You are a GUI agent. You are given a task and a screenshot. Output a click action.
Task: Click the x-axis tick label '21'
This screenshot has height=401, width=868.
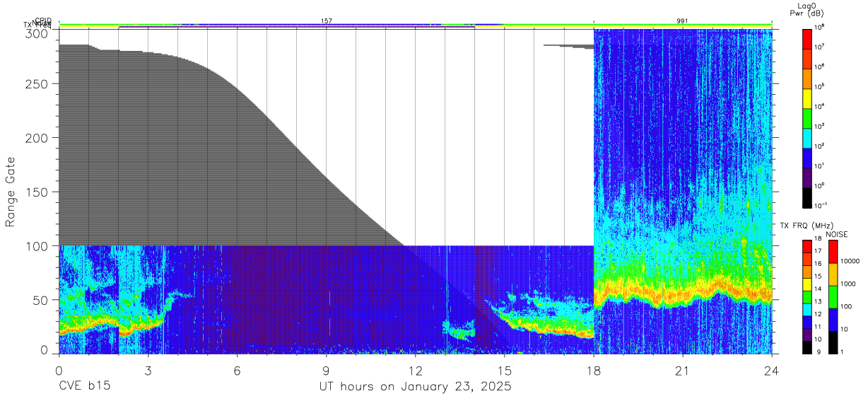[x=682, y=371]
